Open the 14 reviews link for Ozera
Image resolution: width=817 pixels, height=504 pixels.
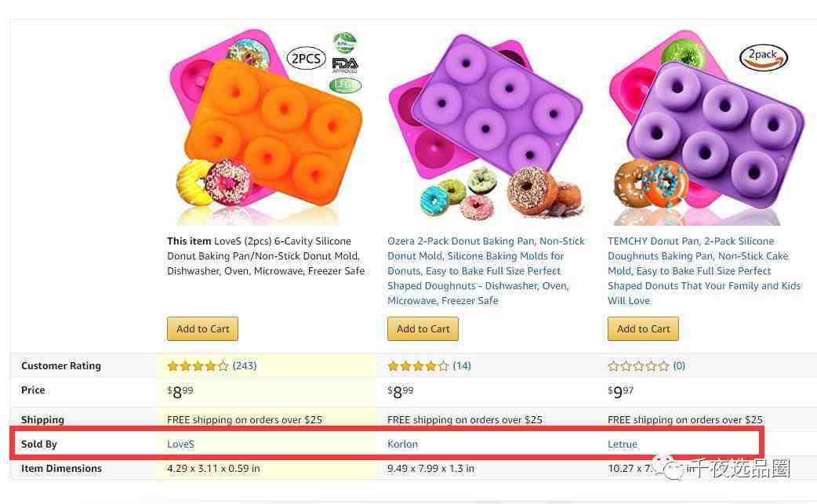pyautogui.click(x=462, y=365)
